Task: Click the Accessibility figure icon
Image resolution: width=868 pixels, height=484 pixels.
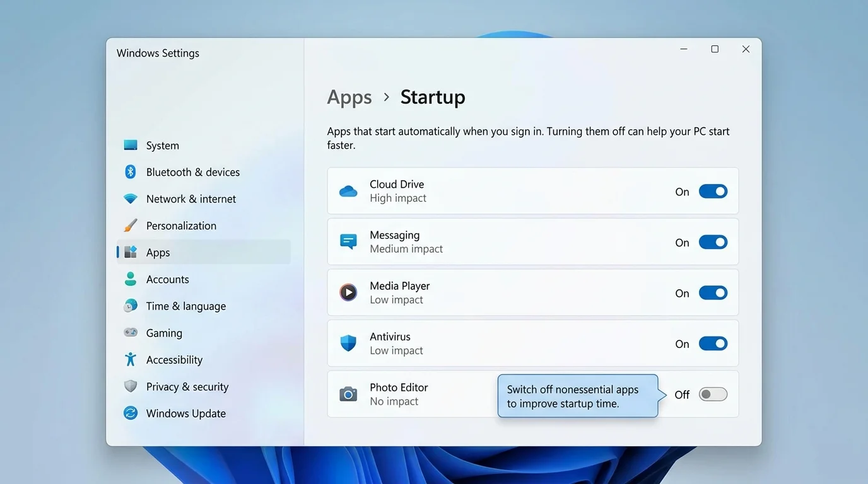Action: (131, 360)
